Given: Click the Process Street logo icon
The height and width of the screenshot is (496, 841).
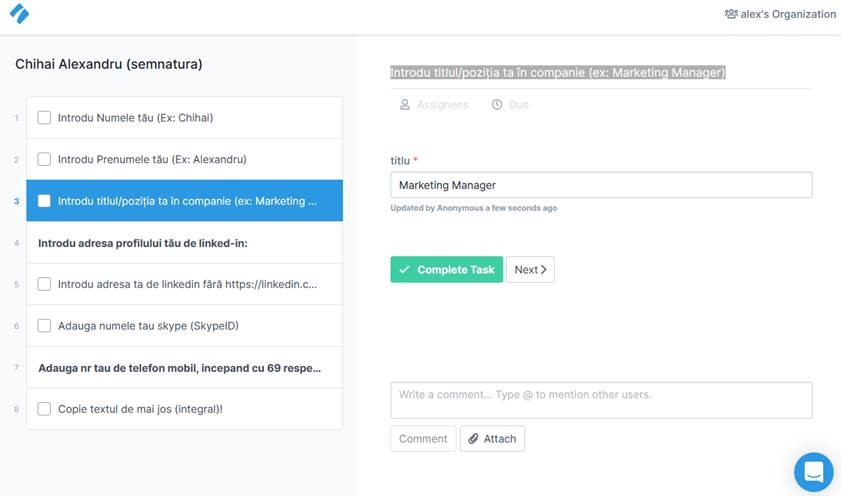Looking at the screenshot, I should (x=19, y=14).
